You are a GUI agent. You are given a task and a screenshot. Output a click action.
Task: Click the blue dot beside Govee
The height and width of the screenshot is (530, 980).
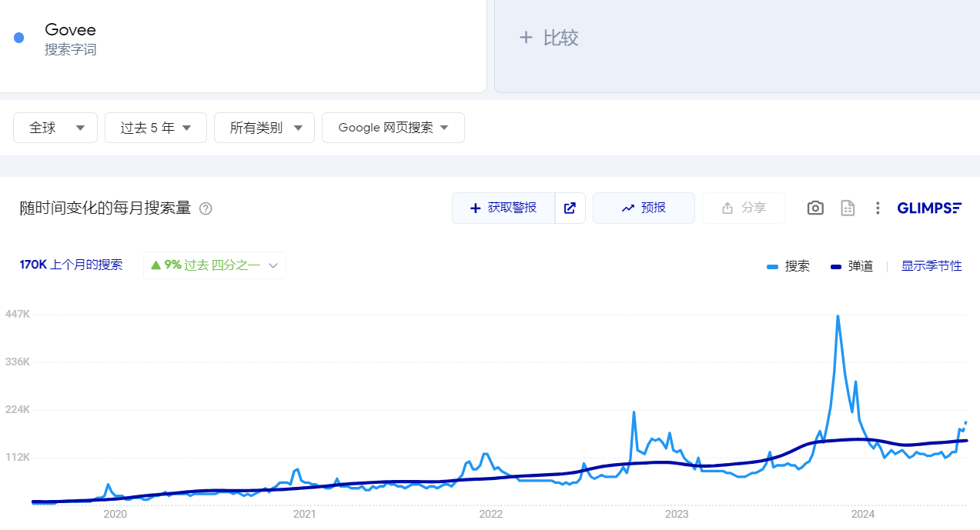tap(19, 38)
